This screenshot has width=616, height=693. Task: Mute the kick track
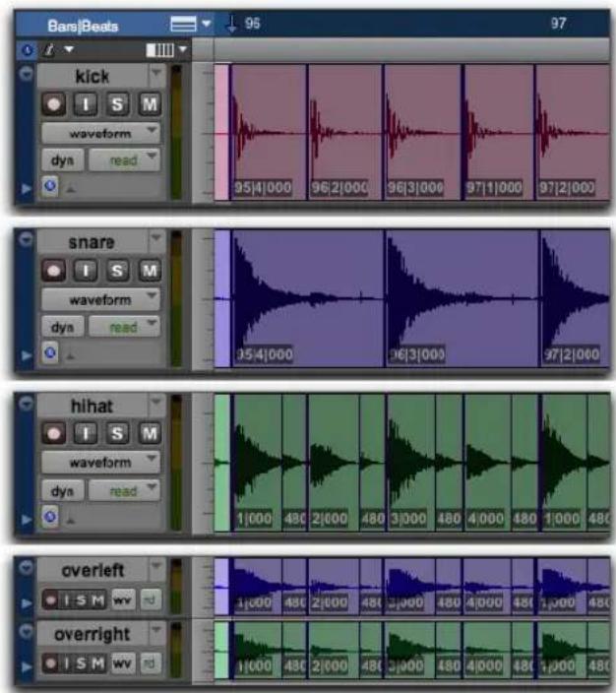(150, 104)
